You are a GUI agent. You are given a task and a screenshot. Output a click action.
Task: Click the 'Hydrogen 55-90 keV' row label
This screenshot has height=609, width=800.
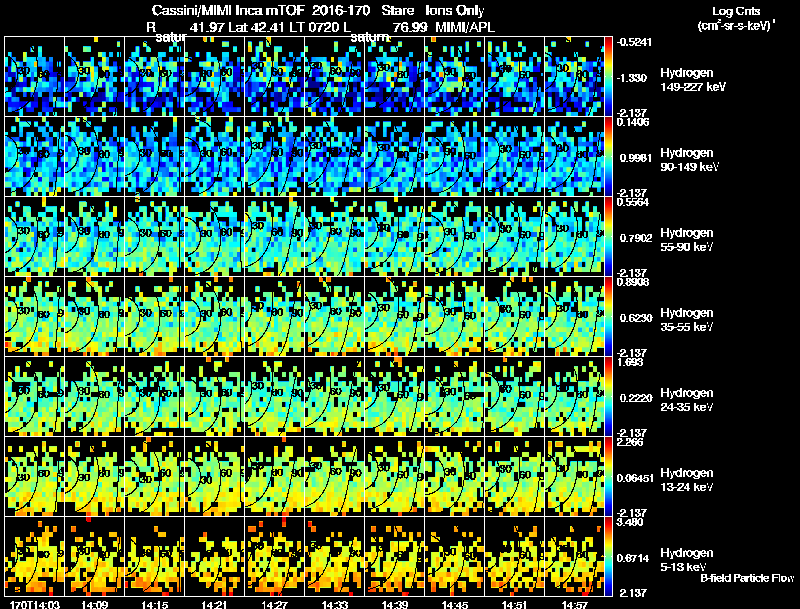pos(687,240)
